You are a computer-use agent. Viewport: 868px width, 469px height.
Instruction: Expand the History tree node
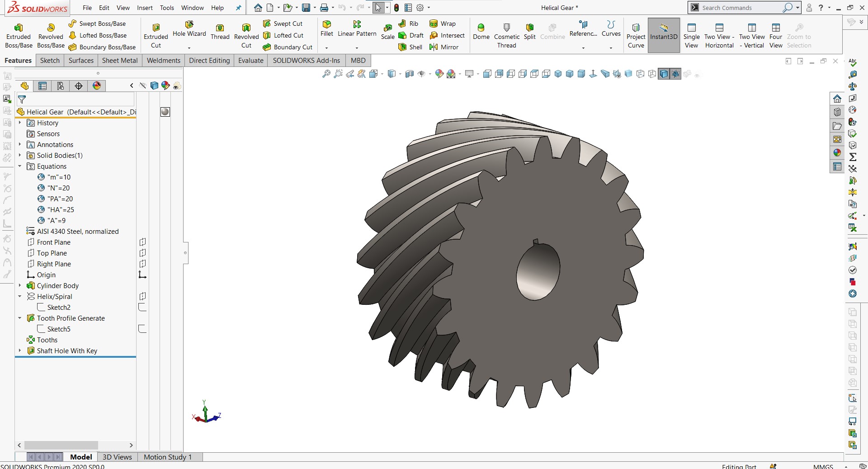20,123
